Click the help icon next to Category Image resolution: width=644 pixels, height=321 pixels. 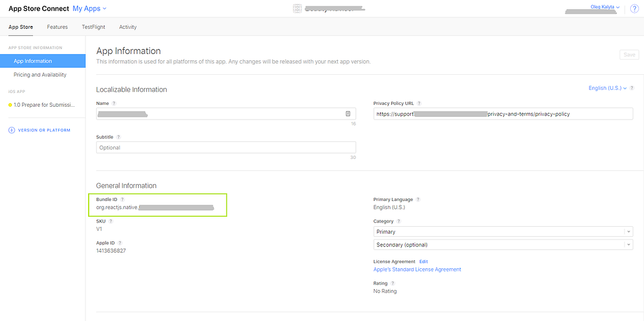(x=399, y=221)
